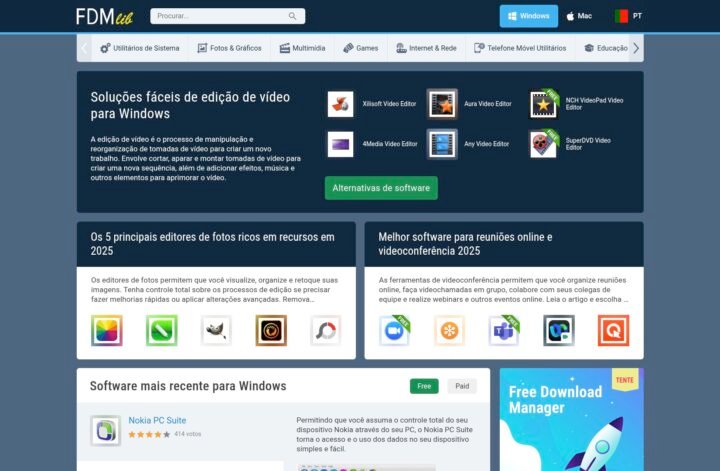Click Any Video Editor text link
This screenshot has width=720, height=471.
(x=486, y=144)
